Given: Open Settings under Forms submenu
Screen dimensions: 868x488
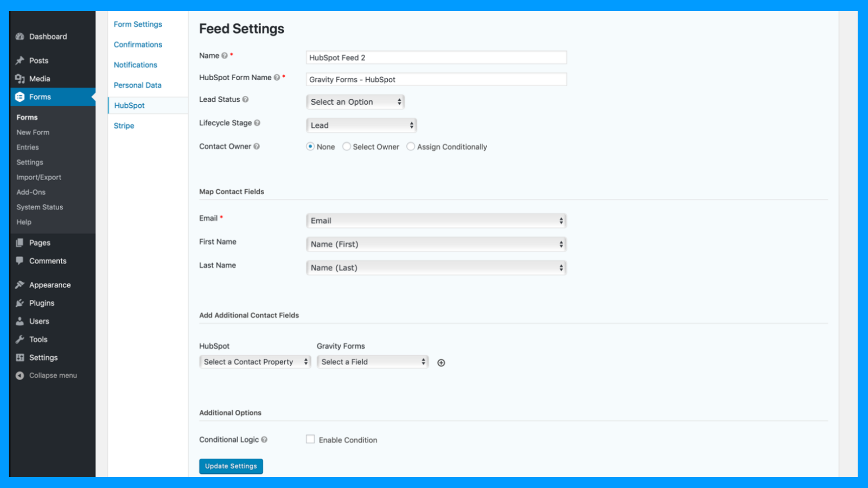Looking at the screenshot, I should coord(30,162).
